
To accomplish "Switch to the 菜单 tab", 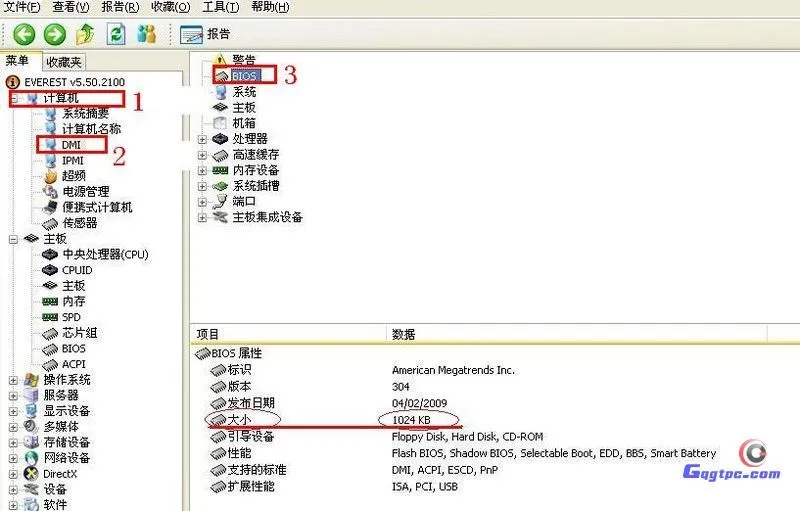I will [17, 61].
